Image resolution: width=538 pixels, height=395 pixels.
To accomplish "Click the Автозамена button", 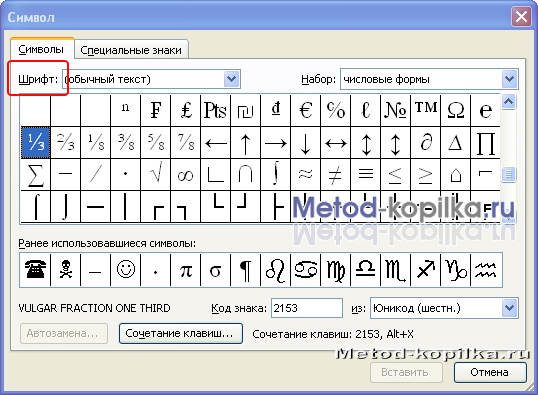I will point(64,333).
